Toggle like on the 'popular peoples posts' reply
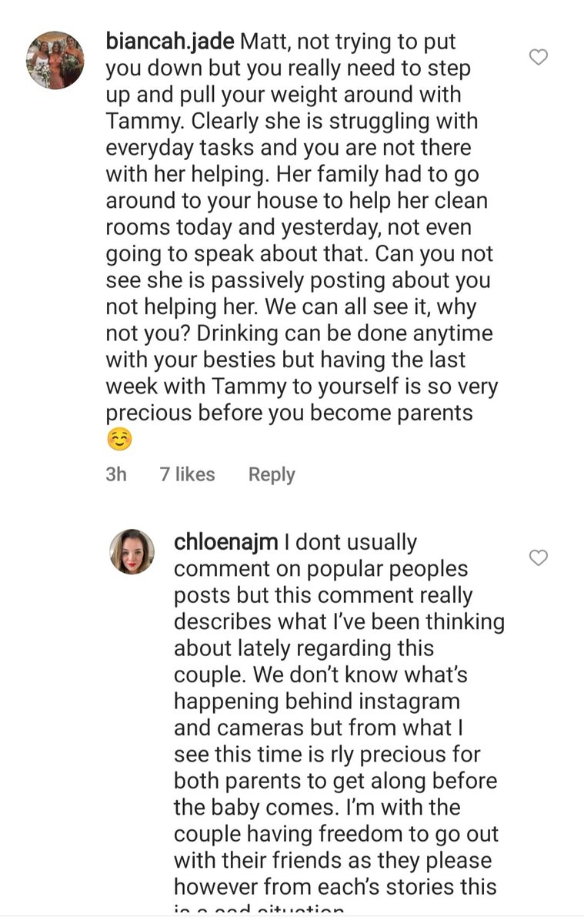584x924 pixels. pyautogui.click(x=539, y=557)
